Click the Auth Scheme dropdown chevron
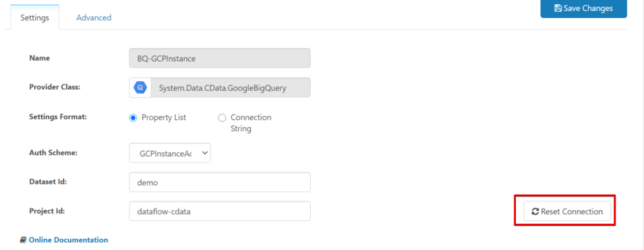The width and height of the screenshot is (644, 250). coord(204,153)
